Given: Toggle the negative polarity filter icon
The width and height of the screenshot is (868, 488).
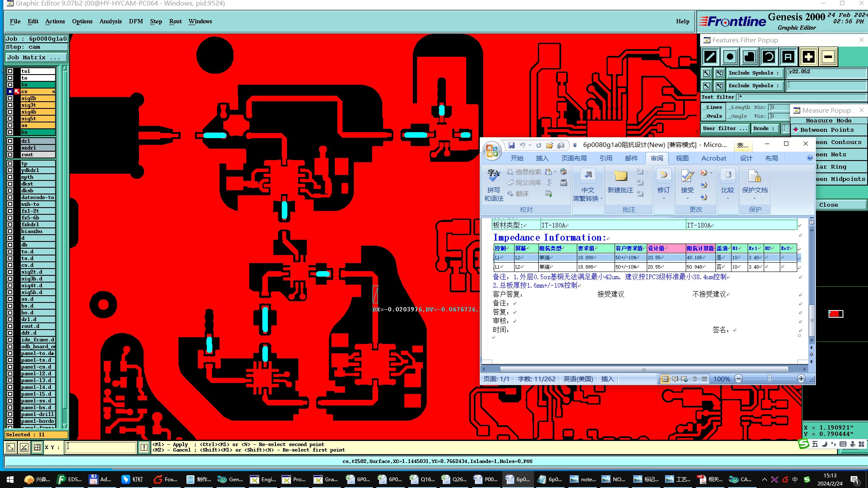Looking at the screenshot, I should click(828, 57).
